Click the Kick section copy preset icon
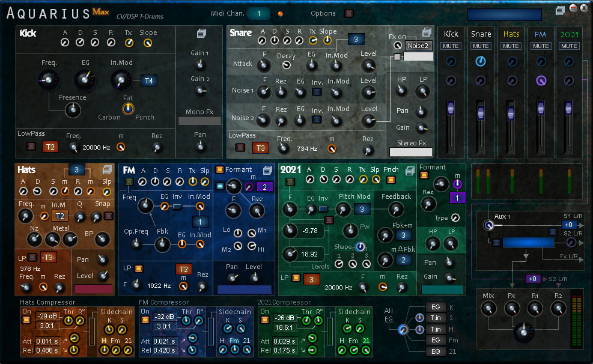The height and width of the screenshot is (364, 593). pyautogui.click(x=202, y=33)
